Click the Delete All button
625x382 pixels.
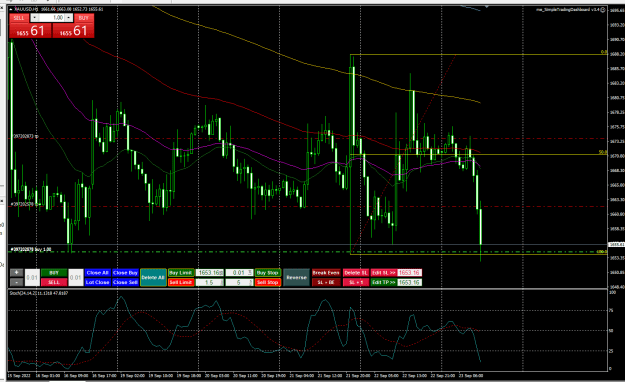[153, 278]
